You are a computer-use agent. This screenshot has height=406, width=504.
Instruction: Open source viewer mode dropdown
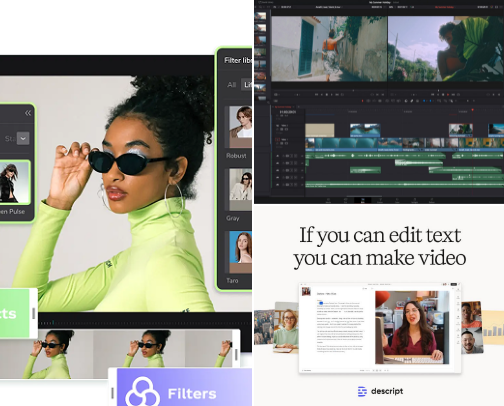click(277, 94)
